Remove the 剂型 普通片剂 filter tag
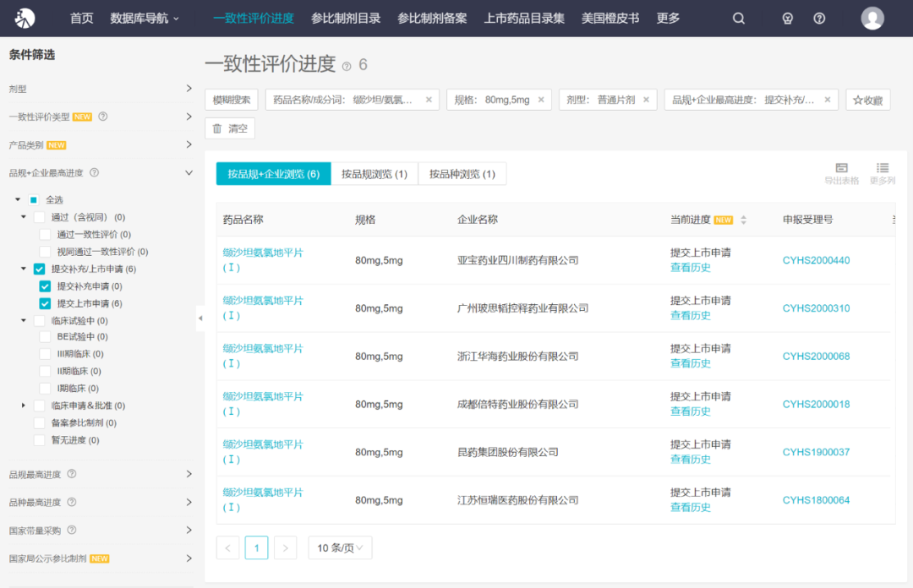The image size is (913, 588). (647, 100)
